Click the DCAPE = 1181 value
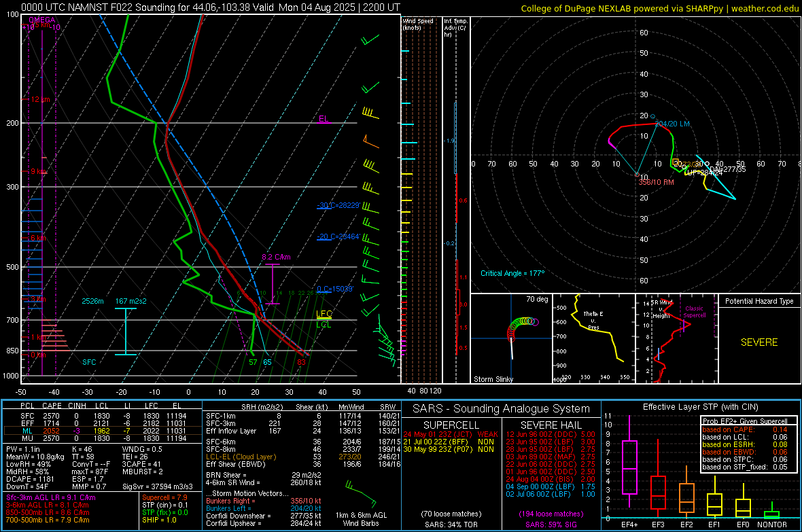Image resolution: width=802 pixels, height=532 pixels. tap(30, 479)
